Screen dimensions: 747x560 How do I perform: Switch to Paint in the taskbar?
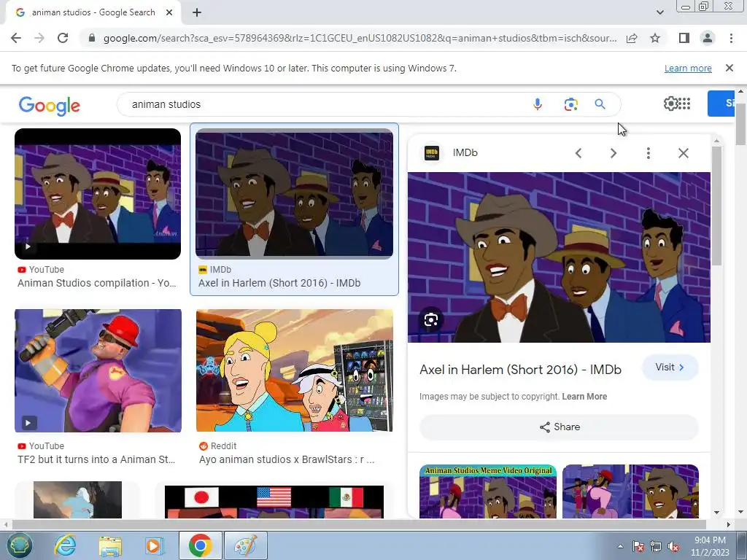246,545
